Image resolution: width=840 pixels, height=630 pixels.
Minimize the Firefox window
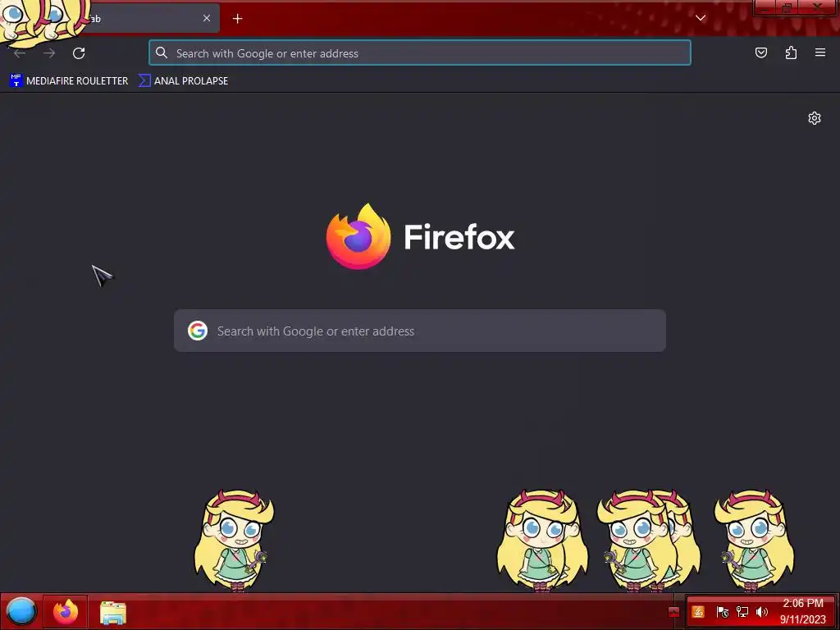pyautogui.click(x=766, y=7)
